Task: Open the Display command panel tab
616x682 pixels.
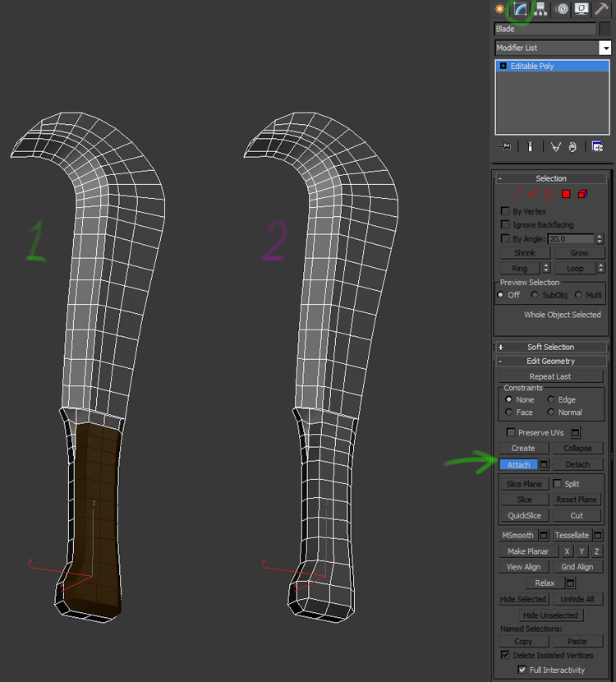Action: [x=582, y=9]
